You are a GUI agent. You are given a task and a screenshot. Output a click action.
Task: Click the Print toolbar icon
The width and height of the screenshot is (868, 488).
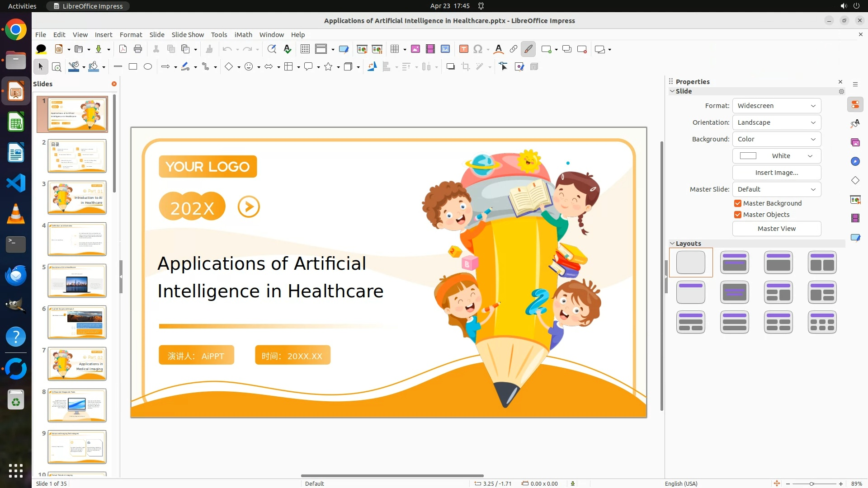(x=138, y=49)
